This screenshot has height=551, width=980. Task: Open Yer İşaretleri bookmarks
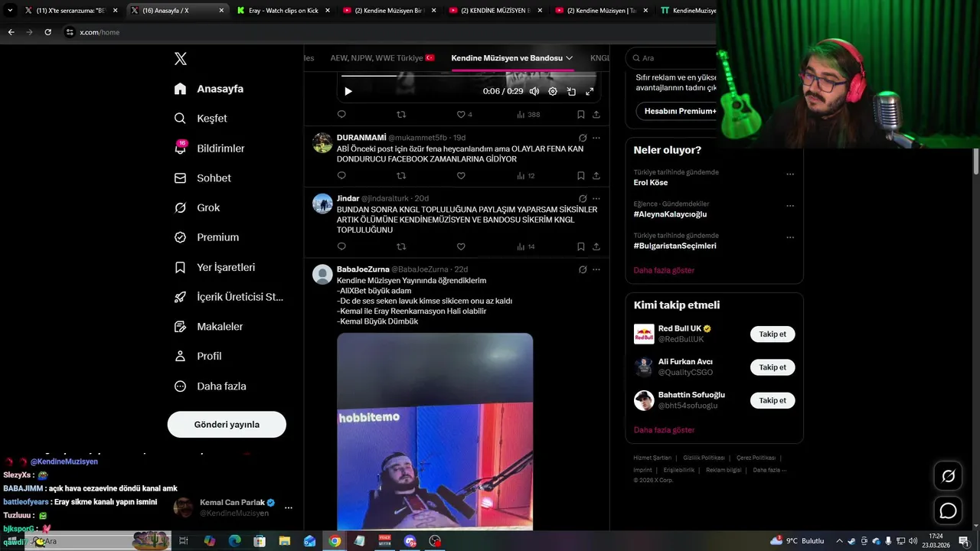point(214,267)
